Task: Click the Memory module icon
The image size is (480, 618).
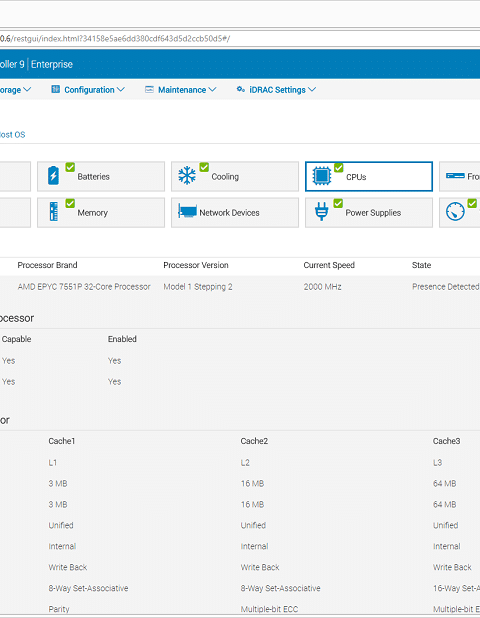Action: point(54,212)
